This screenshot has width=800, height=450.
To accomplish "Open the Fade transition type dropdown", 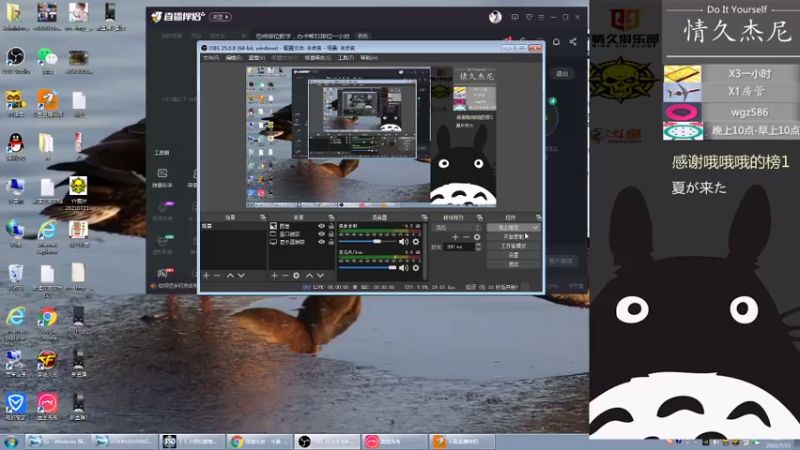I will (x=456, y=228).
